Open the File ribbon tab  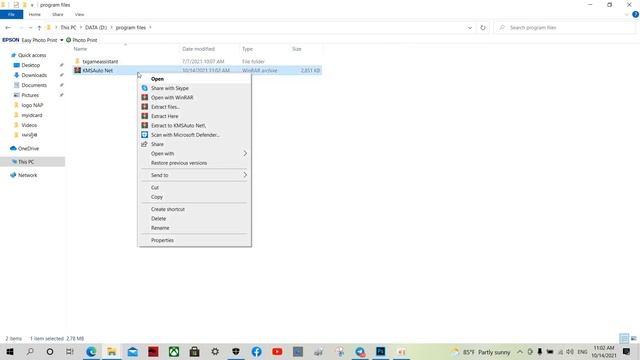click(x=11, y=14)
